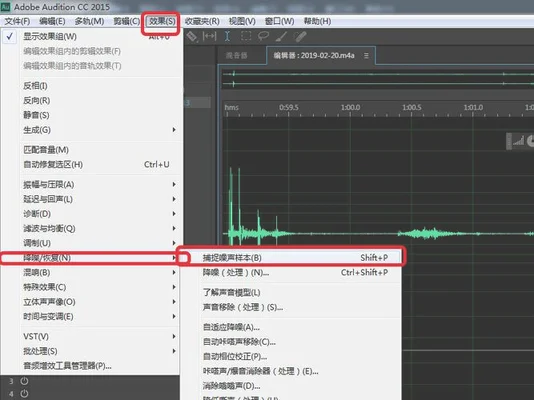Expand the 立体声声像(O) submenu
Viewport: 534px width, 400px height.
click(x=91, y=302)
